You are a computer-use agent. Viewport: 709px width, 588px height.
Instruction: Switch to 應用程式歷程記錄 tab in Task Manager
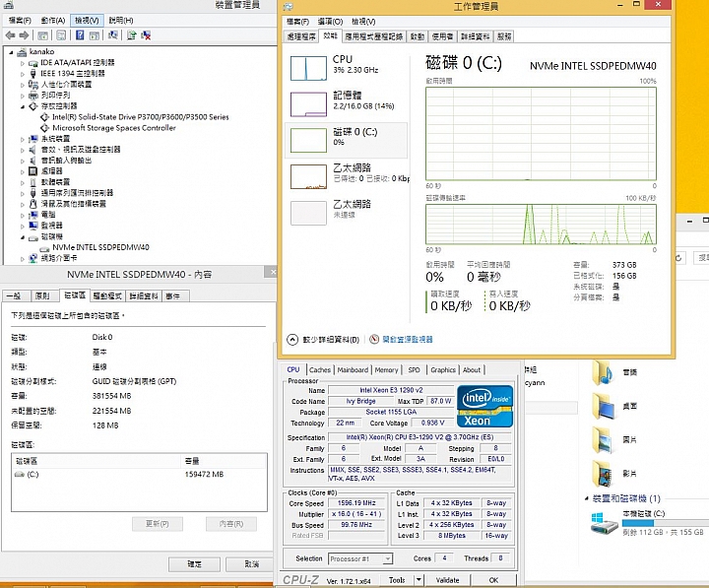tap(374, 36)
